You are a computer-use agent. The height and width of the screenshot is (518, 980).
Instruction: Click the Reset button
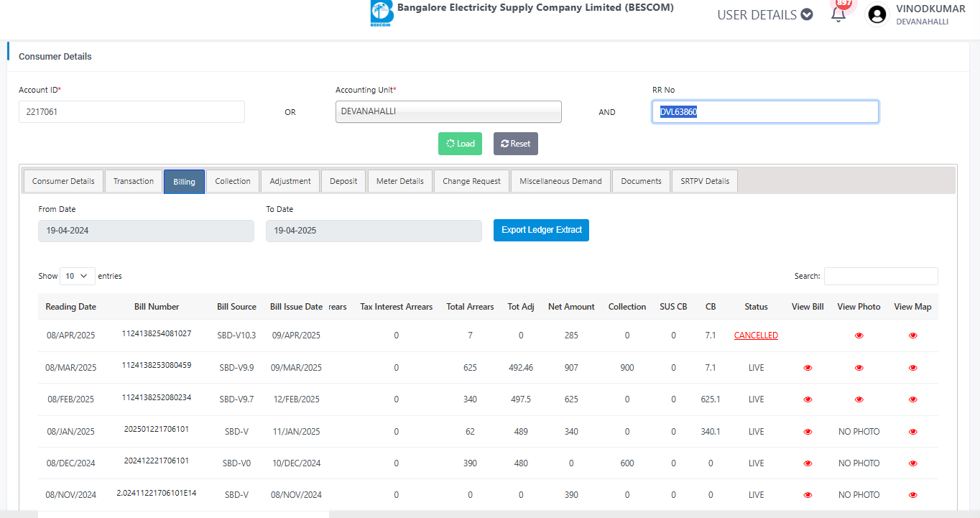tap(516, 144)
